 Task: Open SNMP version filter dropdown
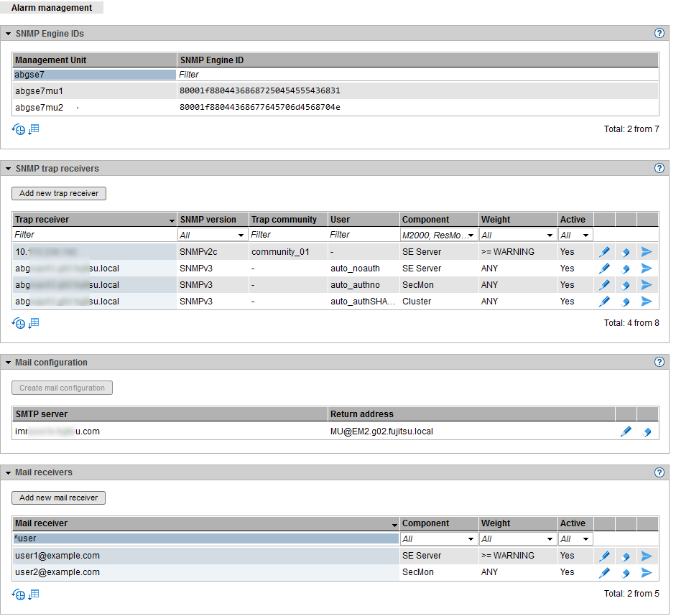coord(212,235)
